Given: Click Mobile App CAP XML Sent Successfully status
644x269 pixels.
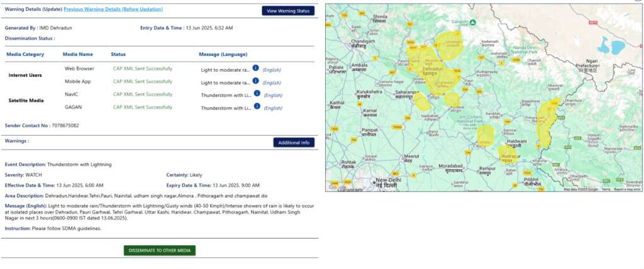Looking at the screenshot, I should 143,81.
